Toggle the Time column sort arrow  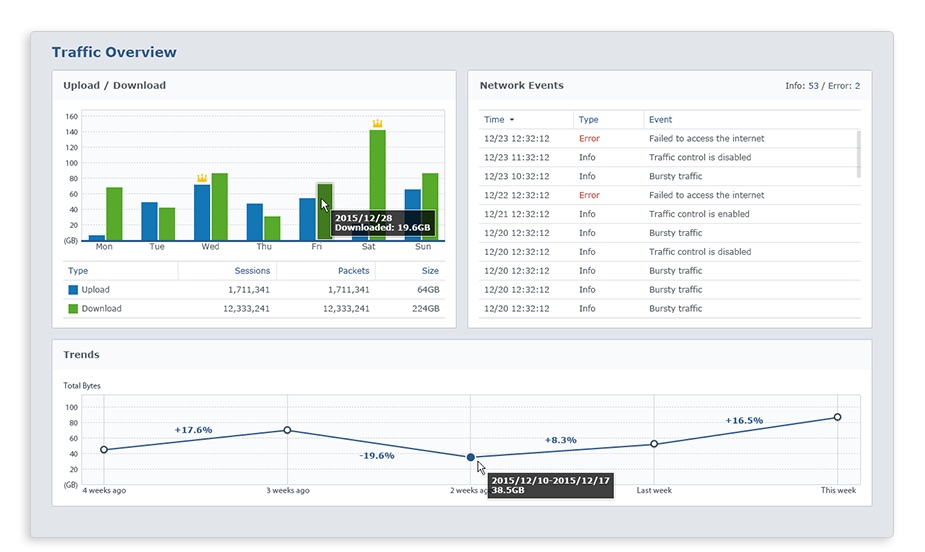coord(511,120)
